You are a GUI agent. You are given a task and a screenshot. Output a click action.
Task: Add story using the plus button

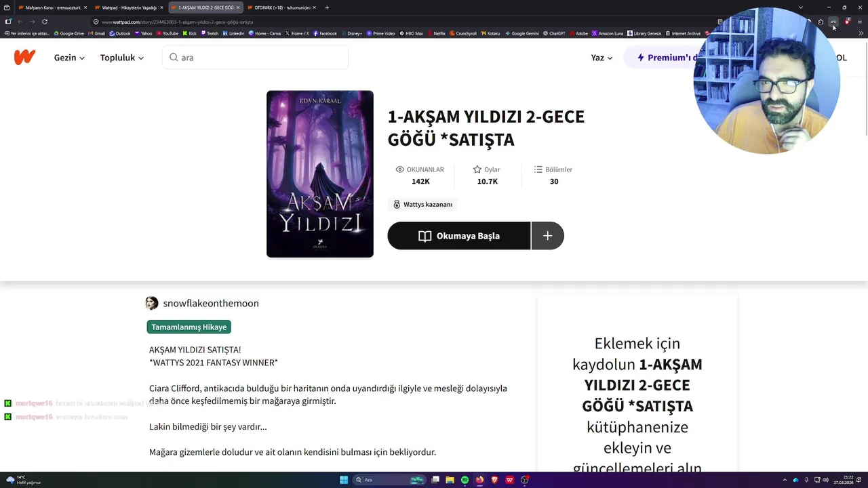pyautogui.click(x=548, y=236)
